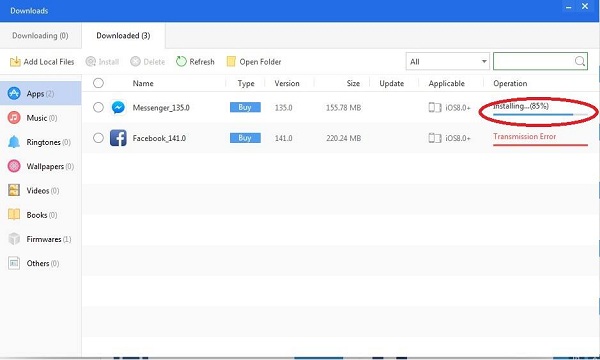Image resolution: width=600 pixels, height=360 pixels.
Task: Select the Wallpapers category
Action: click(40, 166)
